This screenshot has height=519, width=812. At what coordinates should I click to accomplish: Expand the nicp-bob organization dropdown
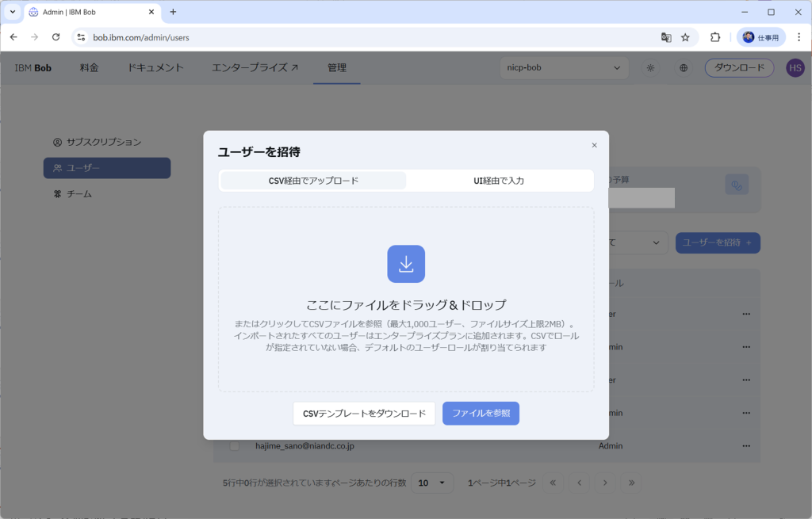point(564,68)
